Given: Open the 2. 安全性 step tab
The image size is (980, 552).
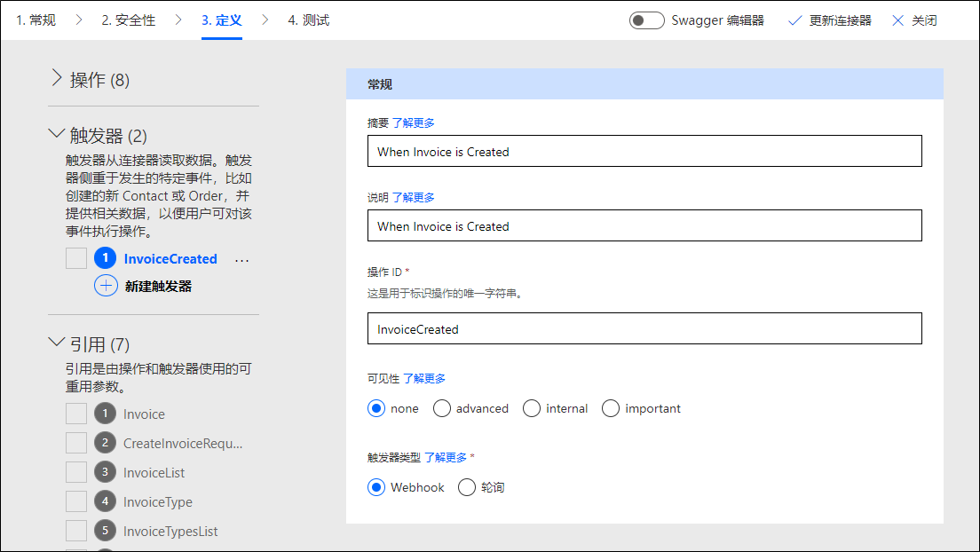Looking at the screenshot, I should click(x=128, y=20).
